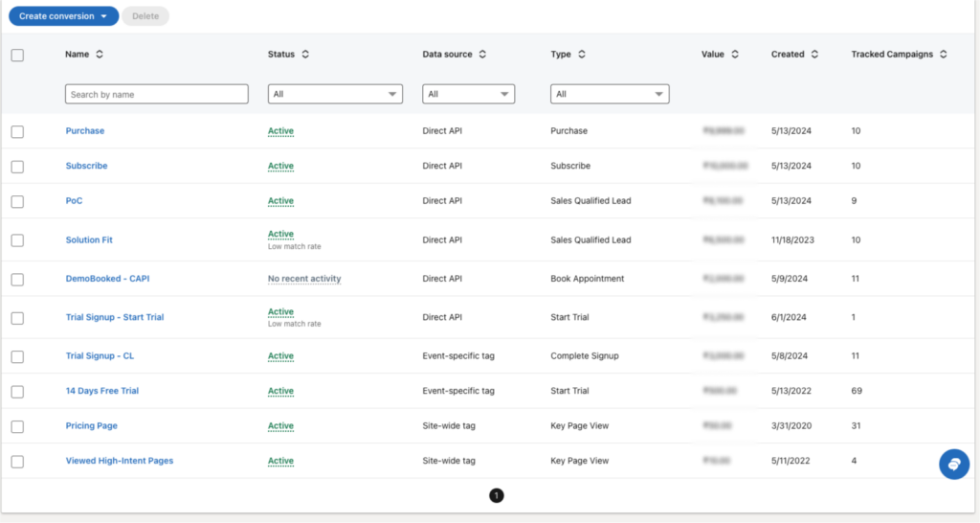This screenshot has width=980, height=523.
Task: Check the Subscribe row checkbox
Action: pos(17,167)
